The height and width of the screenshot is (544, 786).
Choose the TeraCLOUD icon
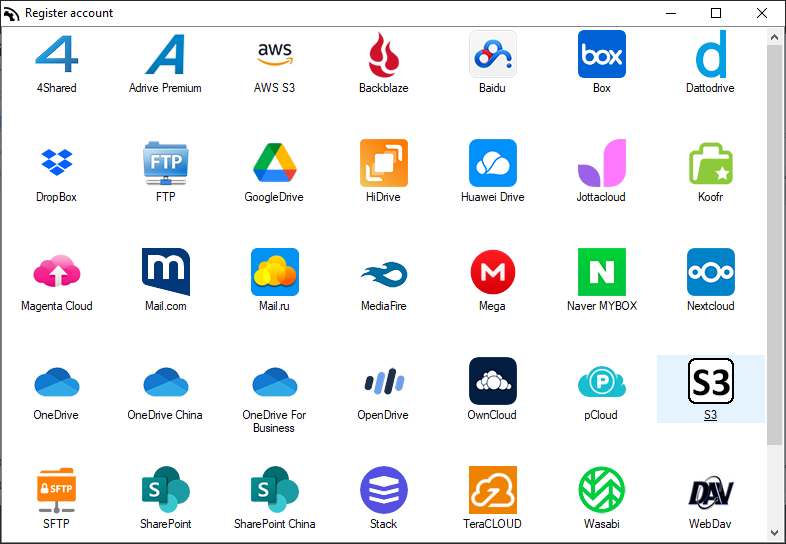pos(493,490)
